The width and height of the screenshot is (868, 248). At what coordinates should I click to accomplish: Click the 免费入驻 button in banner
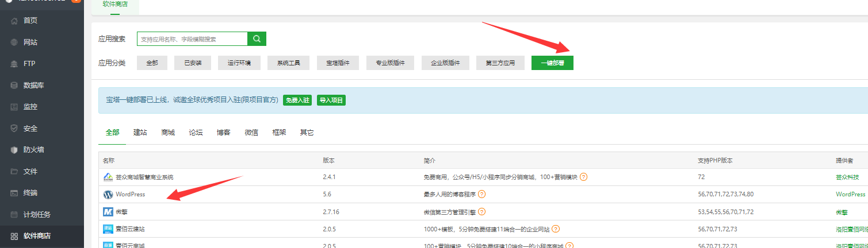298,100
